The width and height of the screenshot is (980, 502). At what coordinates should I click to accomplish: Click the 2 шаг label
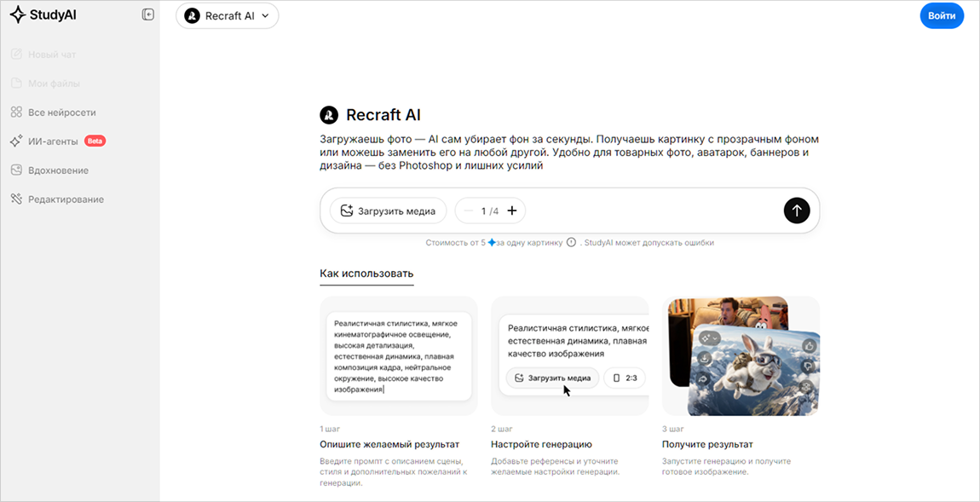pos(501,429)
